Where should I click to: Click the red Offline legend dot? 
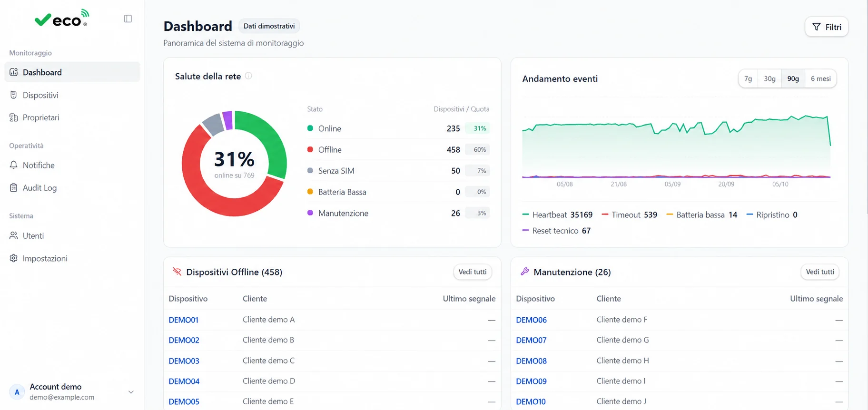[310, 149]
